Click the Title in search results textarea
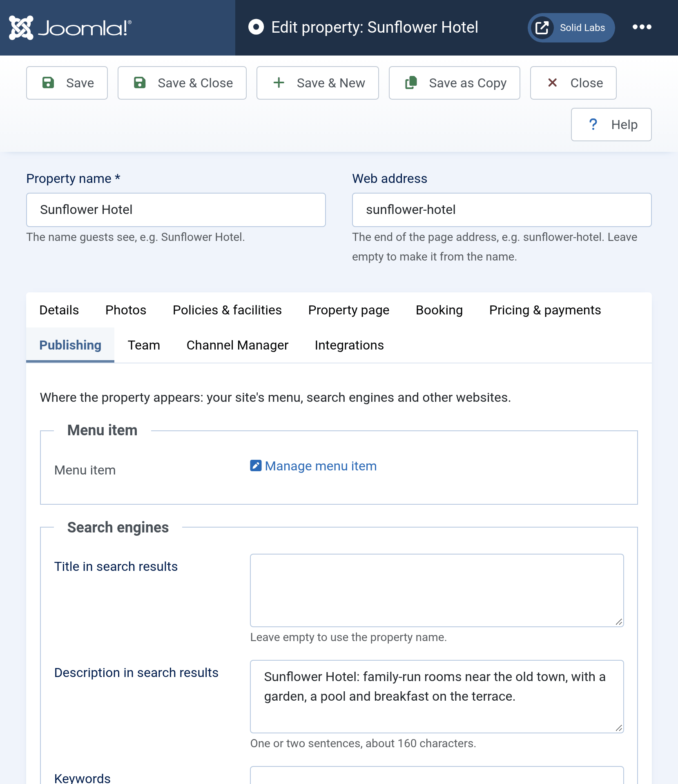678x784 pixels. point(437,590)
